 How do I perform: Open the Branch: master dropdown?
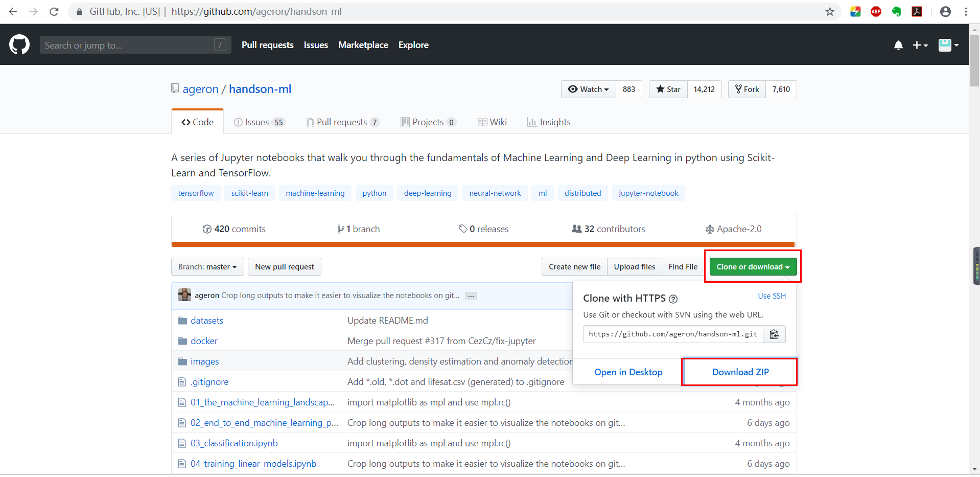click(x=207, y=267)
